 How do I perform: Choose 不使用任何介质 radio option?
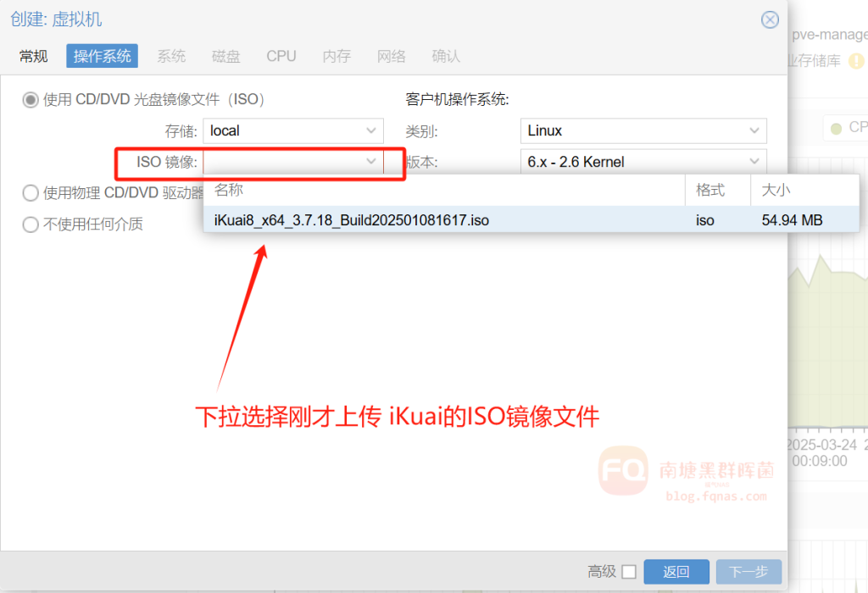pyautogui.click(x=31, y=224)
